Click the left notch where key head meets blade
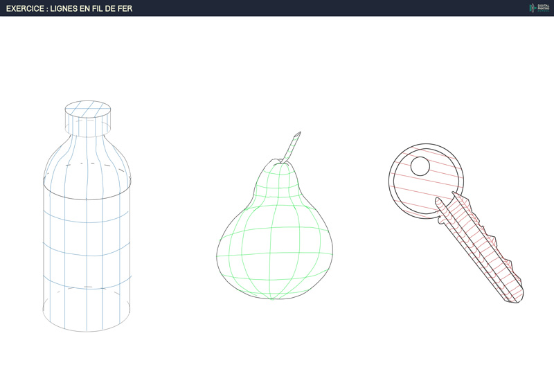Screen dimensions: 554x392 click(x=438, y=220)
